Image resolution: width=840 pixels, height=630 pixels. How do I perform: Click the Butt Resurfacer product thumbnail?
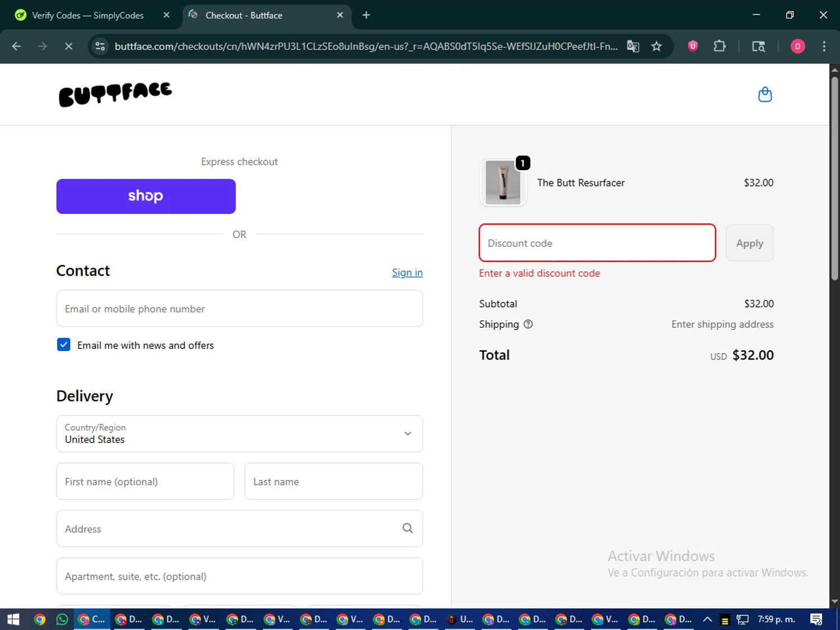pos(503,183)
